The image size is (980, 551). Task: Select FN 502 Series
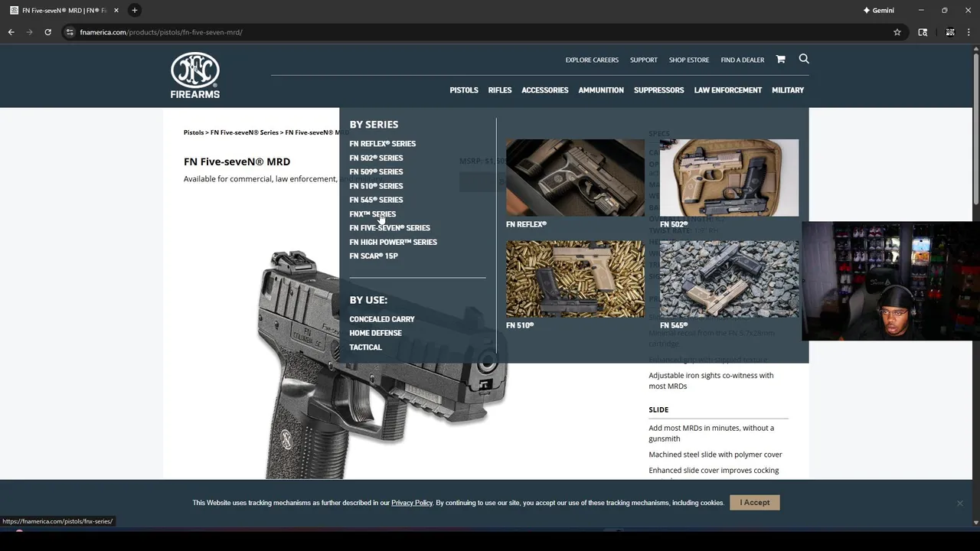(x=376, y=158)
